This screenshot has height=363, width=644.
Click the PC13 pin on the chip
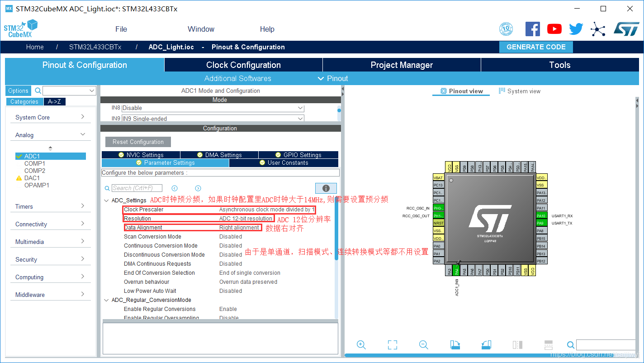pyautogui.click(x=438, y=185)
